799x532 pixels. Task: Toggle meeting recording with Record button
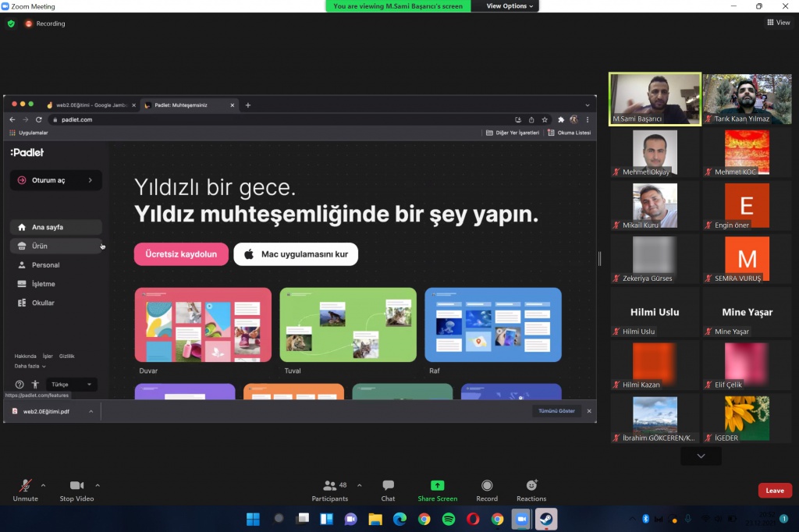click(x=487, y=490)
